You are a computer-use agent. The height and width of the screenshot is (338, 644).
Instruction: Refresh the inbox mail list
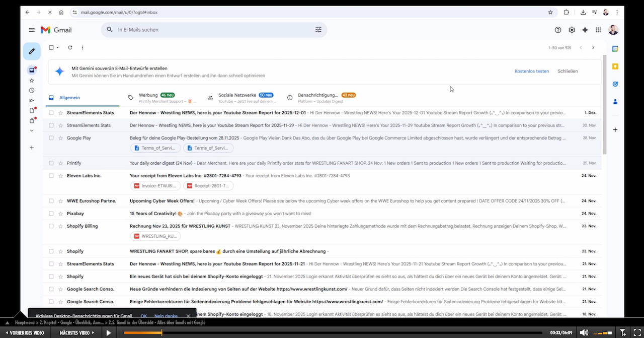coord(70,48)
